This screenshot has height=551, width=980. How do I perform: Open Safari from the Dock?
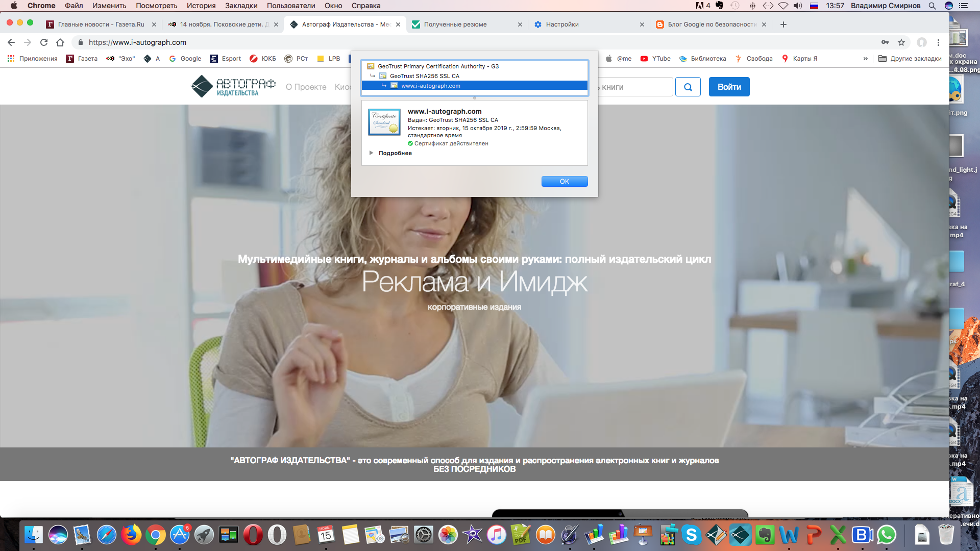tap(107, 535)
